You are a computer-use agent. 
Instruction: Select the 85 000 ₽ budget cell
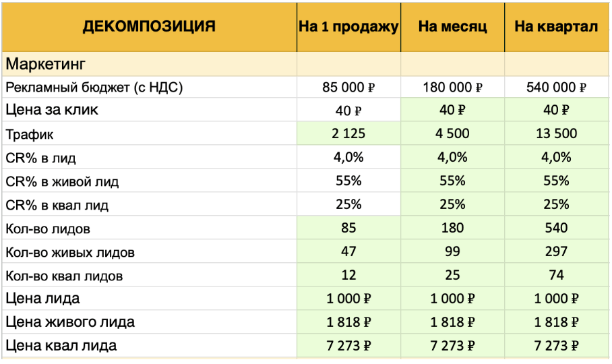point(348,87)
